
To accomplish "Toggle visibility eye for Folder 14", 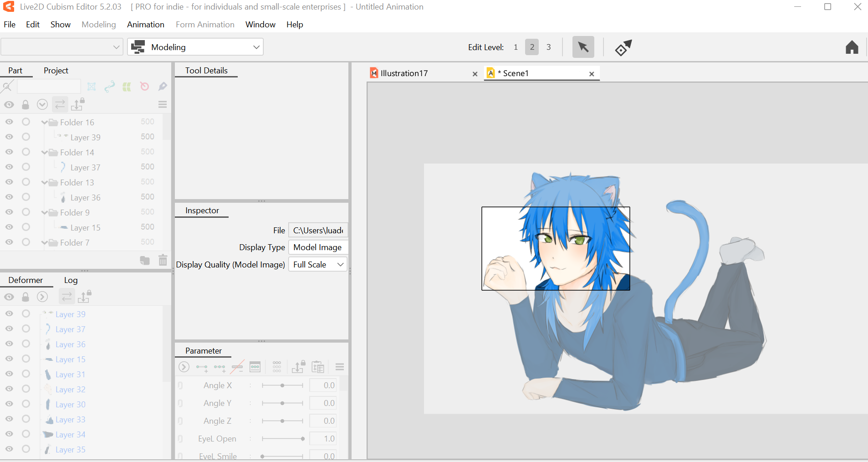I will 9,152.
